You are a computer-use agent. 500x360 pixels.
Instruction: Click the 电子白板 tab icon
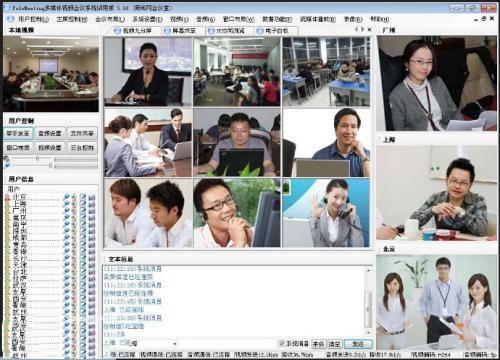tap(260, 31)
